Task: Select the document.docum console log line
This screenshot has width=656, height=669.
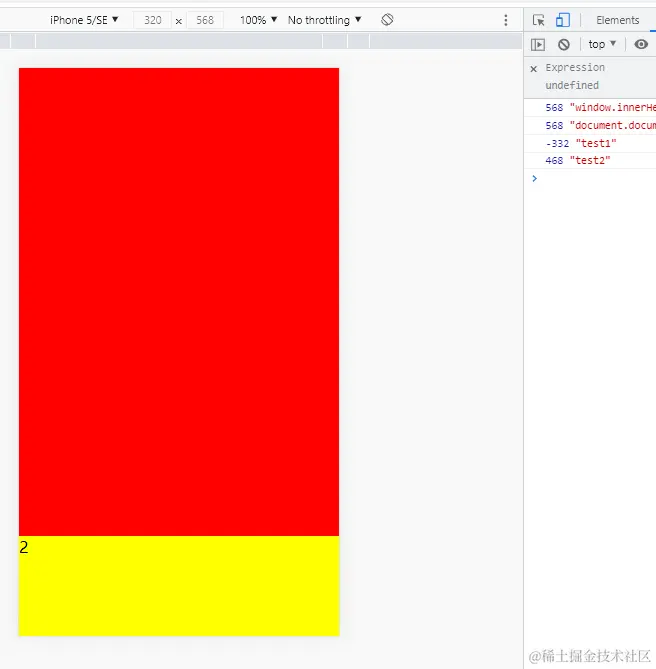Action: coord(590,125)
